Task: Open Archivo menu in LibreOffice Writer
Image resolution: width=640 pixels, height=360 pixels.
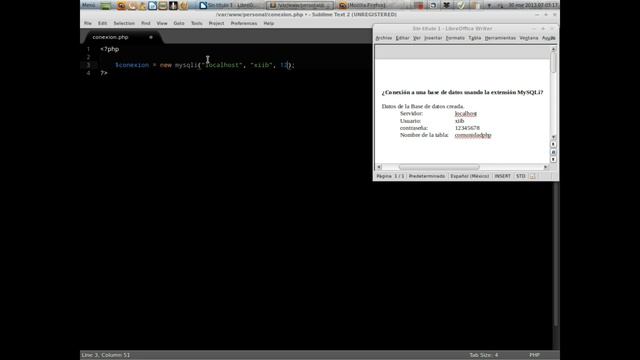Action: pyautogui.click(x=384, y=38)
